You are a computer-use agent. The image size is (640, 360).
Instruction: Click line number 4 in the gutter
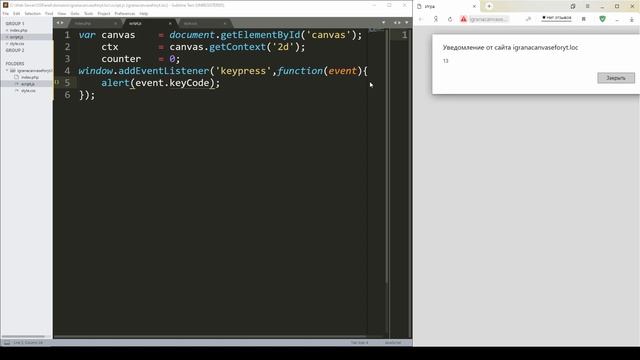tap(67, 71)
